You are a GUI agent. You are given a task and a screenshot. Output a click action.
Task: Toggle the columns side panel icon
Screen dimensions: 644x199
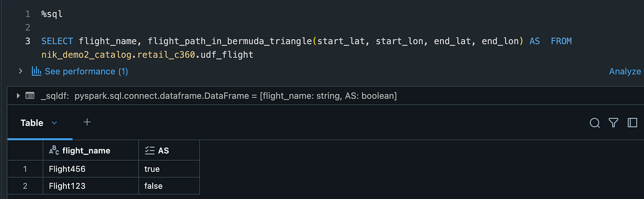tap(632, 123)
